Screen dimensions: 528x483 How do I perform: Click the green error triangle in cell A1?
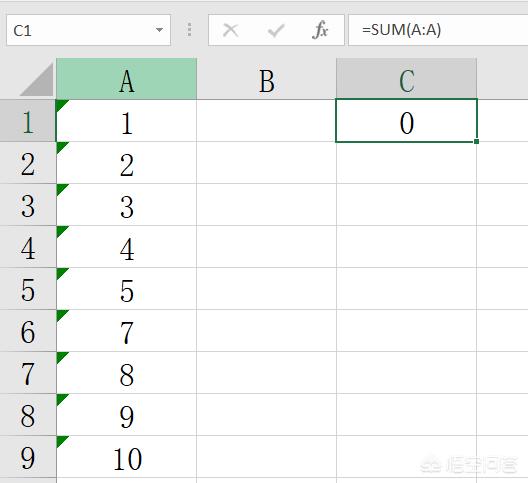coord(61,105)
